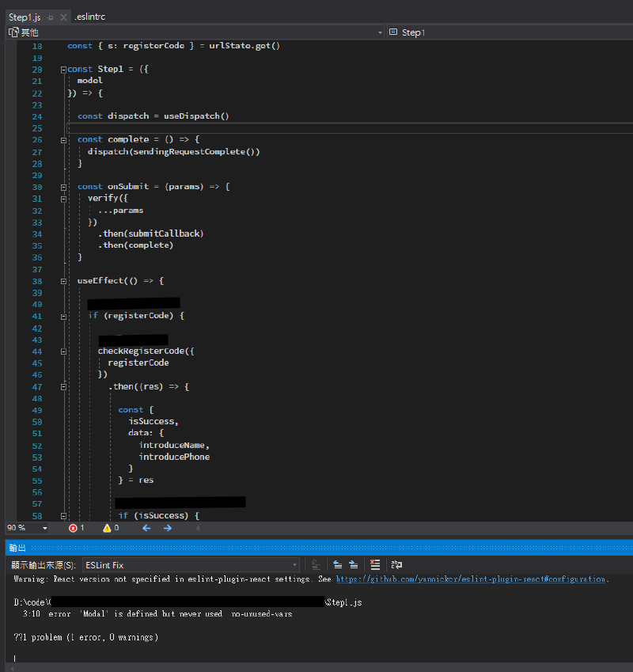Select the Step1.js editor tab

coord(24,17)
